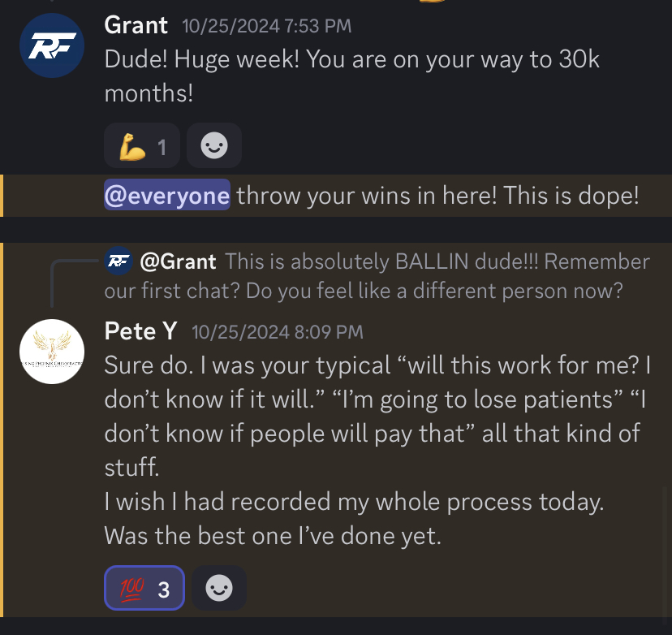Click the 7:53 PM timestamp
This screenshot has width=672, height=635.
click(x=266, y=26)
